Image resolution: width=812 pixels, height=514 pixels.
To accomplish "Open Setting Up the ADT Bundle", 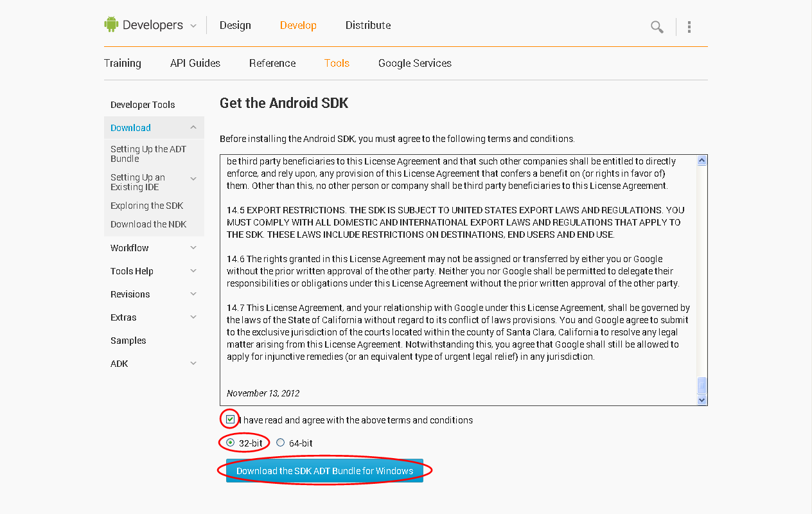I will pyautogui.click(x=148, y=154).
